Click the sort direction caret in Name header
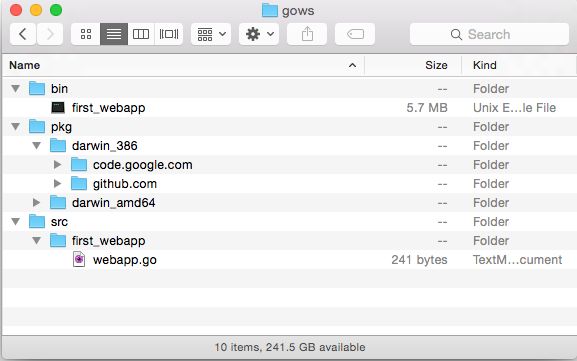 point(352,65)
